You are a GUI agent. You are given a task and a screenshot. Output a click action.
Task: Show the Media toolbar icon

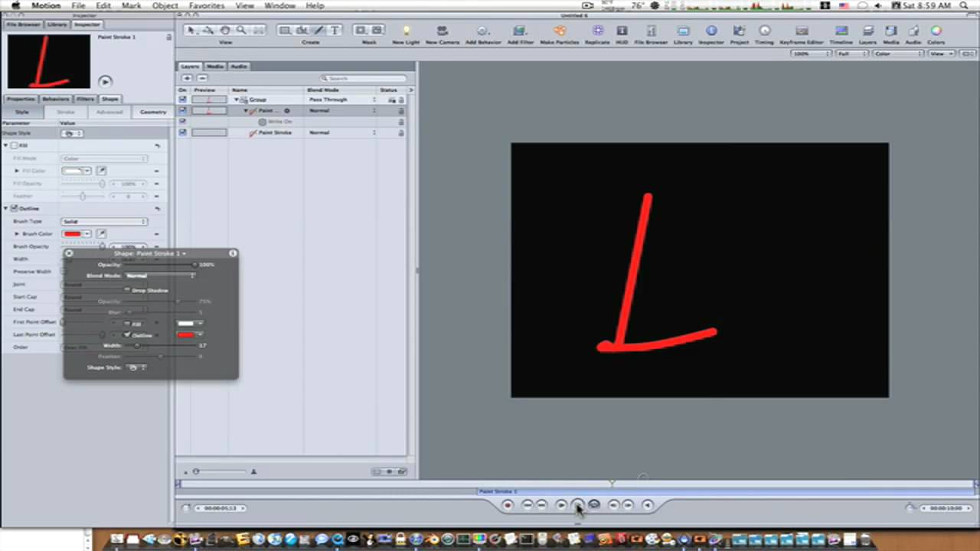tap(891, 31)
